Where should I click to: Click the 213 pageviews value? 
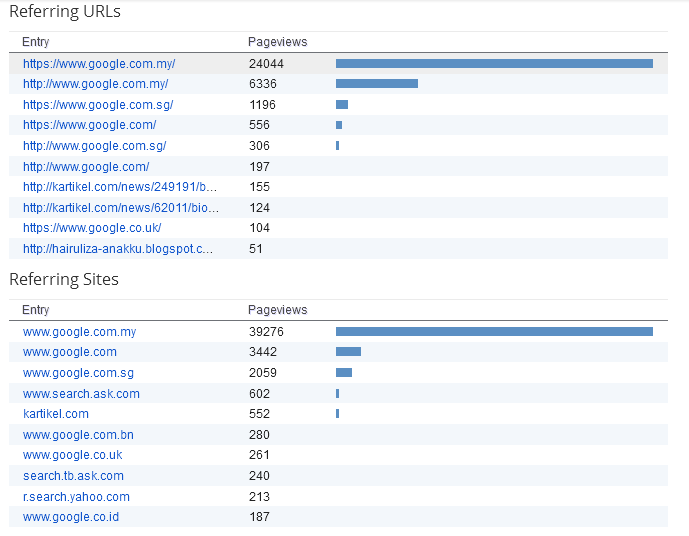point(259,497)
